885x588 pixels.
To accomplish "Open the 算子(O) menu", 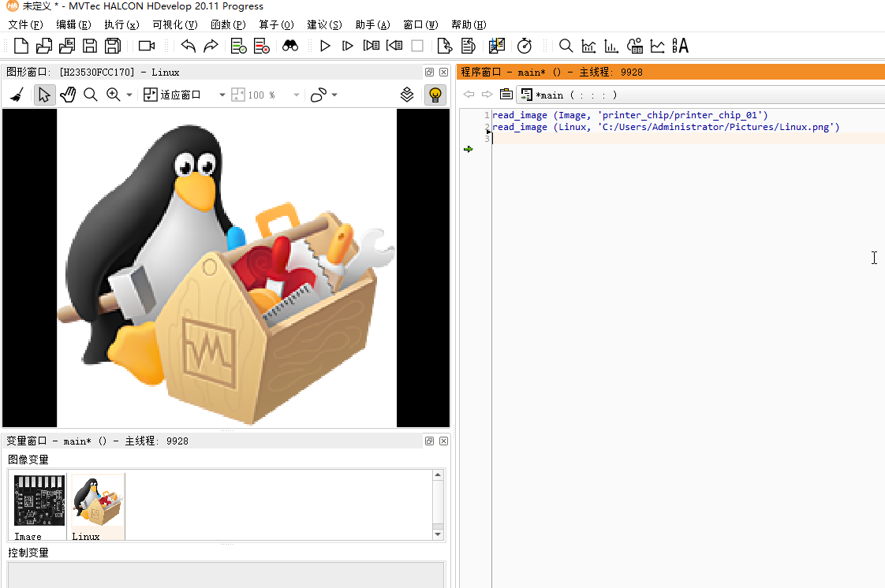I will click(277, 24).
